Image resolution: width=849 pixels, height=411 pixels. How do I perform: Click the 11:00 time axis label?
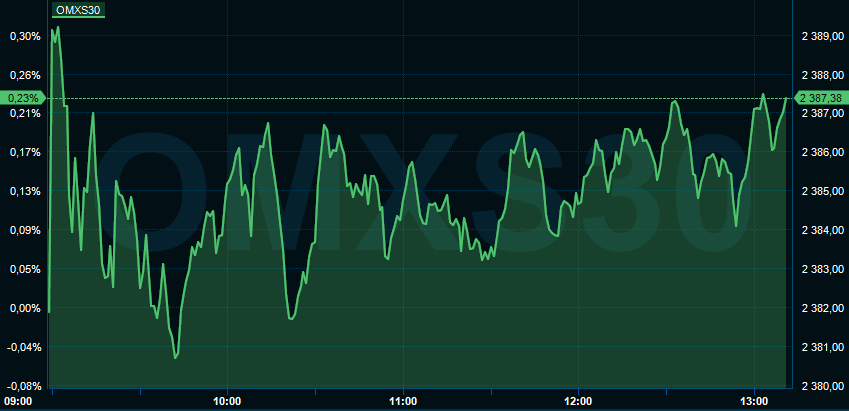(x=403, y=402)
